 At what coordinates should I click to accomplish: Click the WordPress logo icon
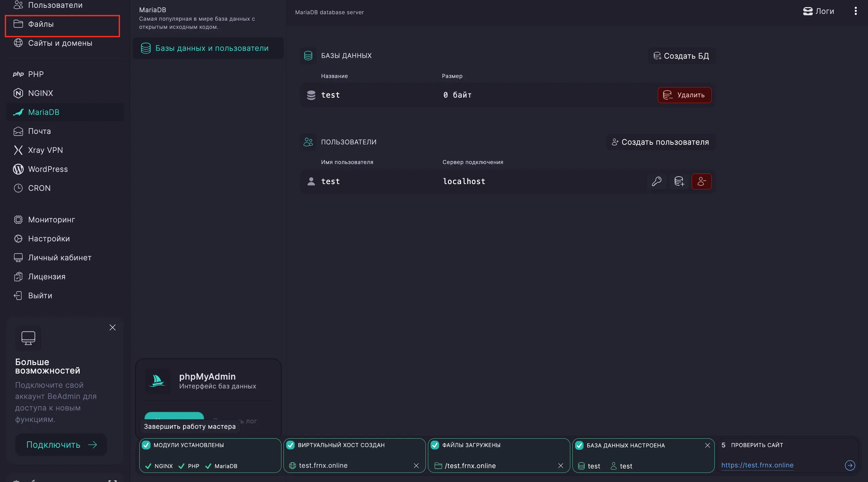(18, 169)
